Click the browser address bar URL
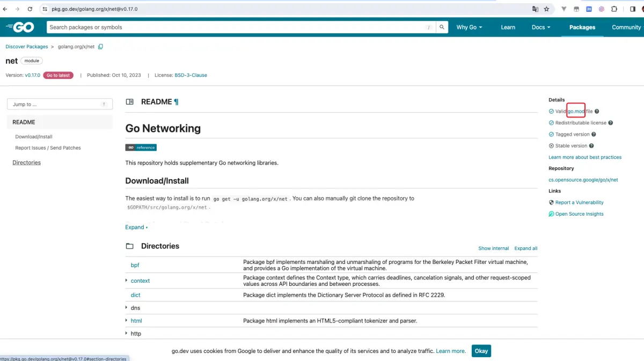This screenshot has width=644, height=361. click(94, 9)
